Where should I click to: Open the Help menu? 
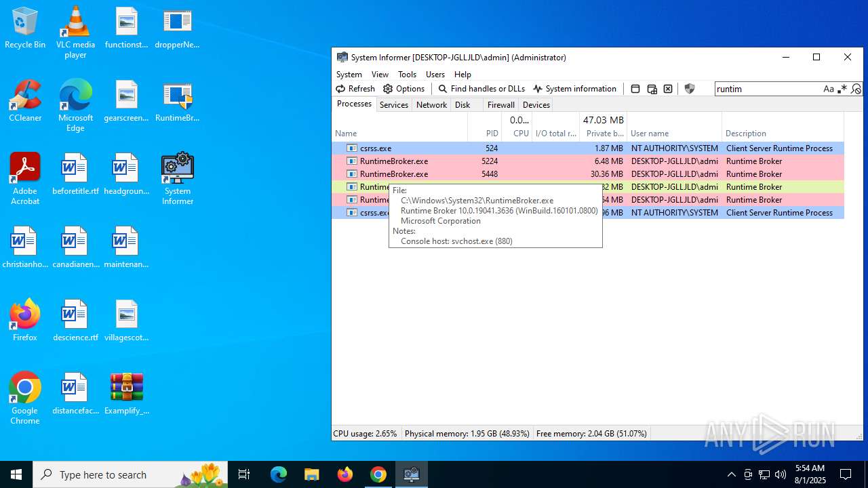tap(462, 75)
